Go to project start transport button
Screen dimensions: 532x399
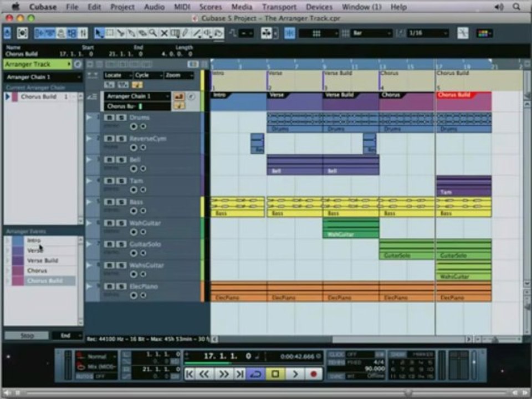190,374
